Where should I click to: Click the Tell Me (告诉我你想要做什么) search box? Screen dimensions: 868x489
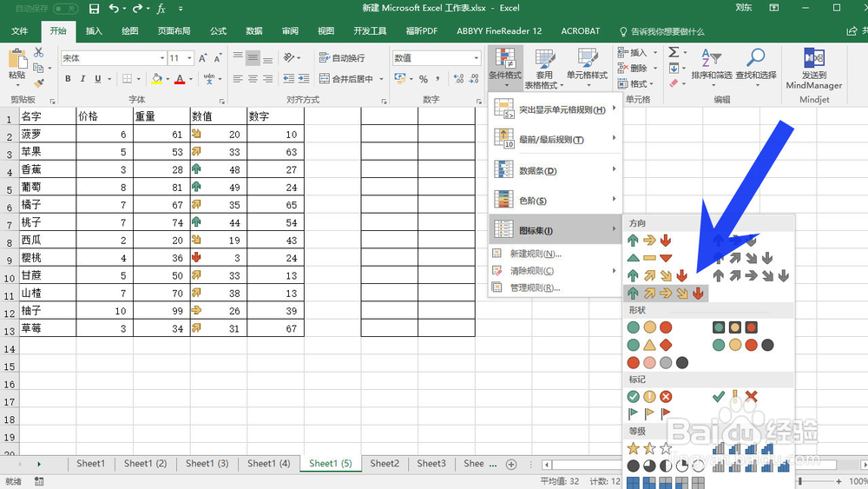click(x=661, y=31)
